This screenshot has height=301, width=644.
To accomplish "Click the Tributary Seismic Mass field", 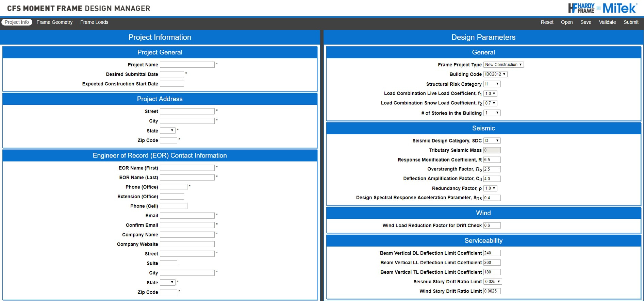I will [x=492, y=150].
